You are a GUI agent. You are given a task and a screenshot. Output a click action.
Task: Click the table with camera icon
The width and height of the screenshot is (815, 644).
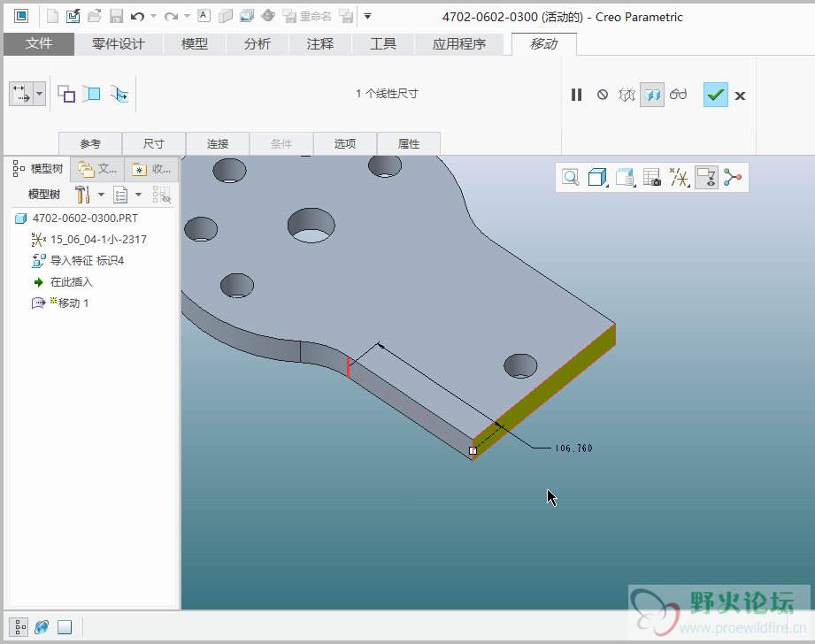652,177
